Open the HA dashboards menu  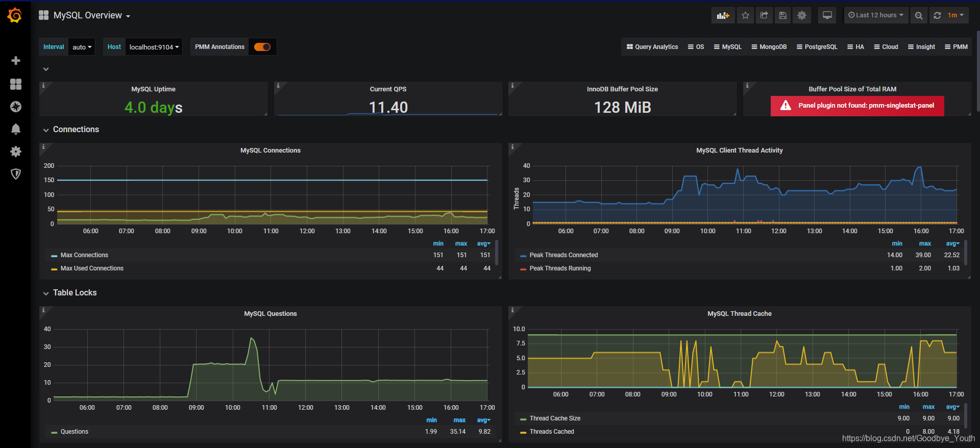click(855, 47)
